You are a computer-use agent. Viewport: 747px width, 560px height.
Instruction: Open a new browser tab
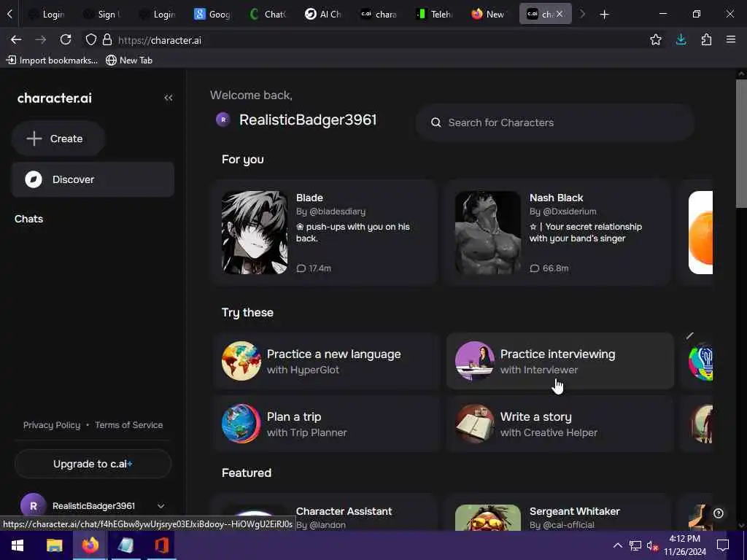(604, 15)
